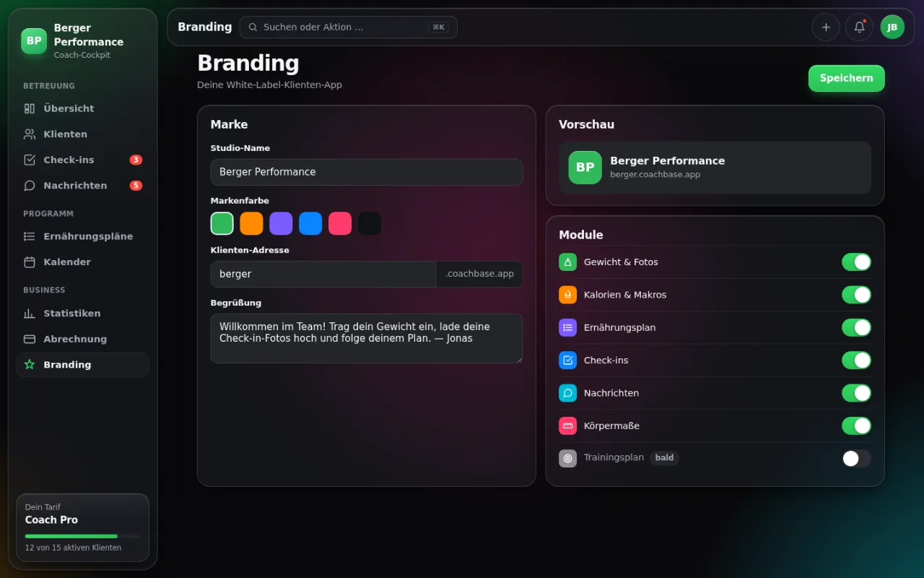Open the Kalender page

tap(82, 262)
